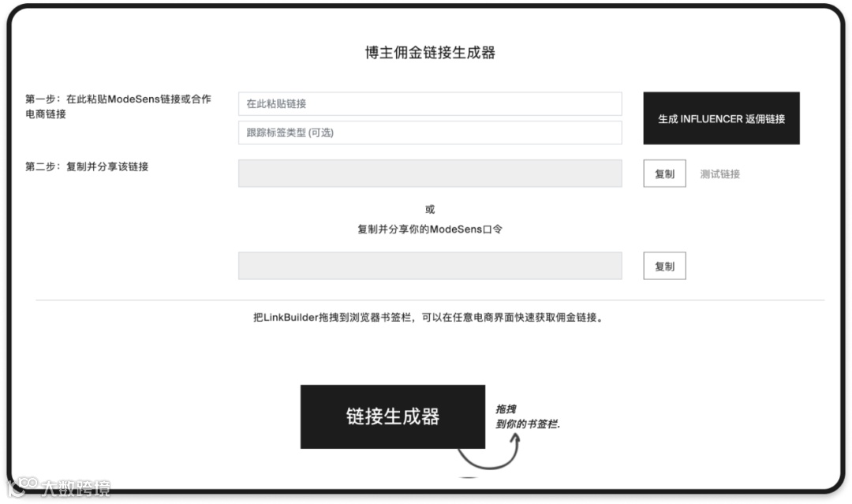
Task: Open the 测试链接 link
Action: (x=719, y=174)
